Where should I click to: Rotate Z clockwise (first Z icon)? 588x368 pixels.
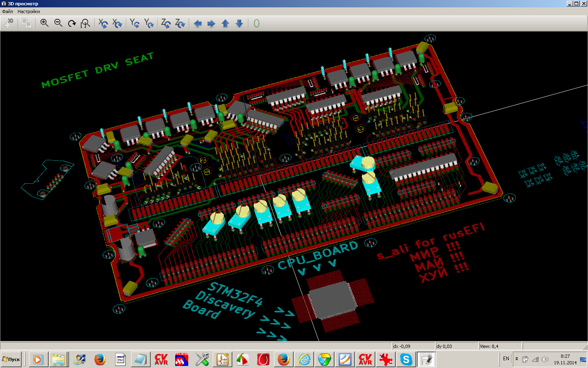tap(166, 23)
